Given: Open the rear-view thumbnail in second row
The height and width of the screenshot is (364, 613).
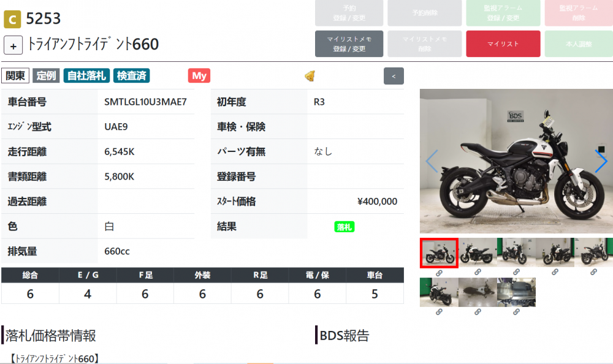Looking at the screenshot, I should click(439, 292).
